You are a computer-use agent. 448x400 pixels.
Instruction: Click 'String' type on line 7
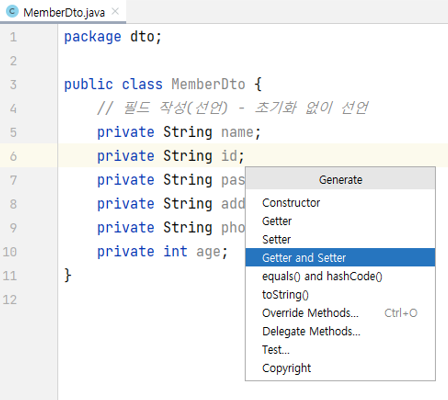[188, 180]
